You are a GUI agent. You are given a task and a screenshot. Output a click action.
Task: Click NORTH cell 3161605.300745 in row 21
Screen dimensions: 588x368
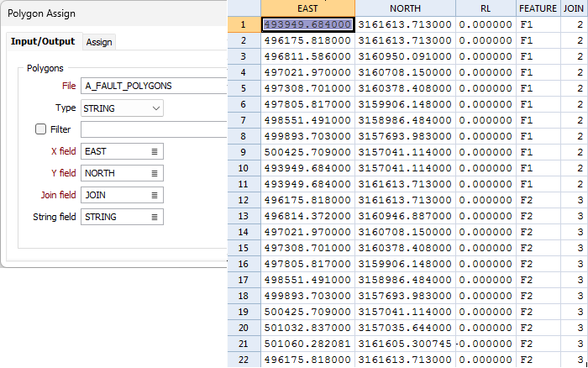click(406, 344)
